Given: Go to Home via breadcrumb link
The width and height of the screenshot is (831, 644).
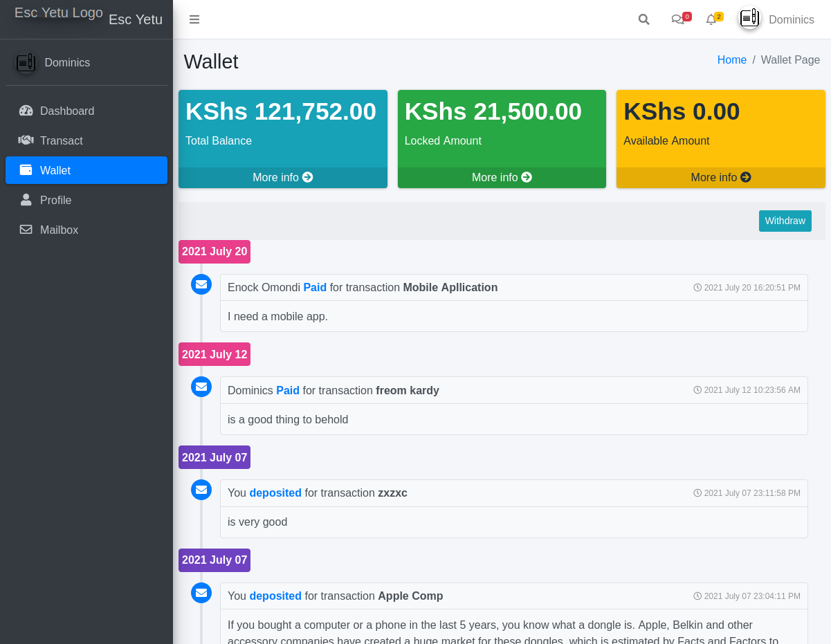Looking at the screenshot, I should coord(731,60).
